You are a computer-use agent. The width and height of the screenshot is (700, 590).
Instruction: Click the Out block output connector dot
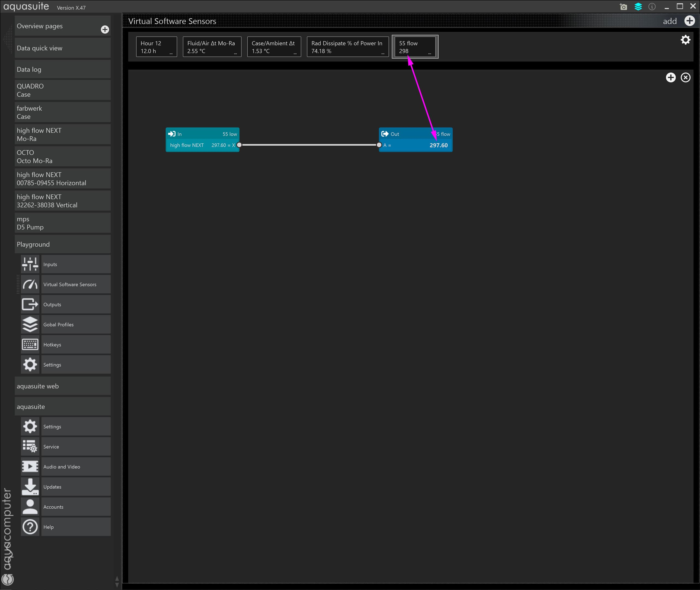point(379,145)
